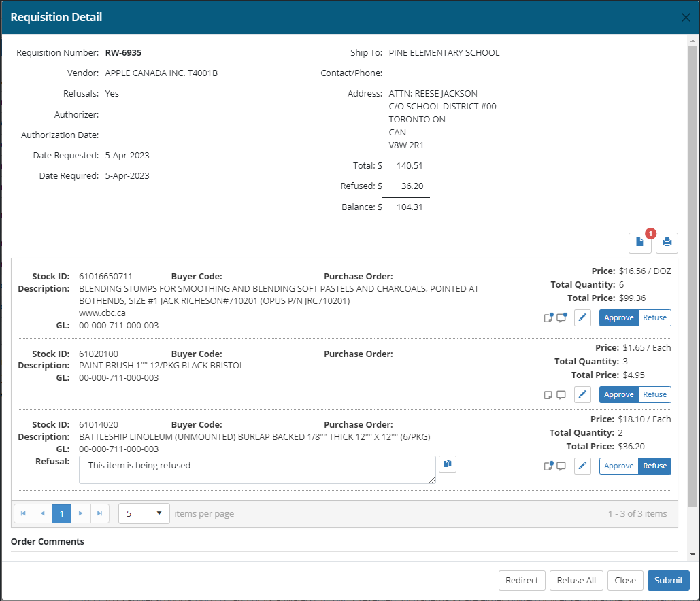
Task: Click the Submit button
Action: [668, 580]
